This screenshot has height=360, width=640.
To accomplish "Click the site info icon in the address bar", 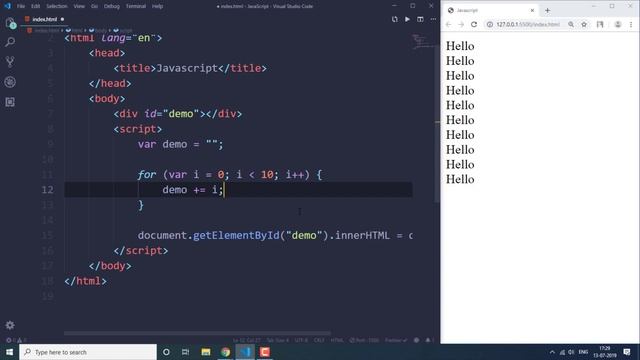I will (490, 24).
